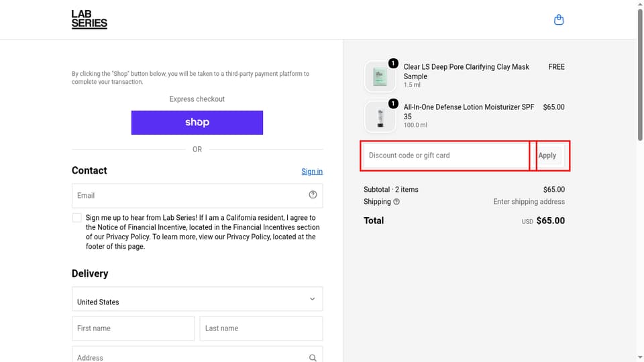
Task: Select the "100.0 ml" size text
Action: point(415,125)
